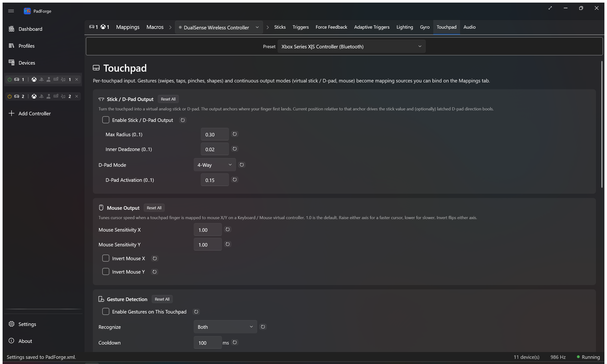
Task: Toggle power icon for controller slot 2
Action: [10, 96]
